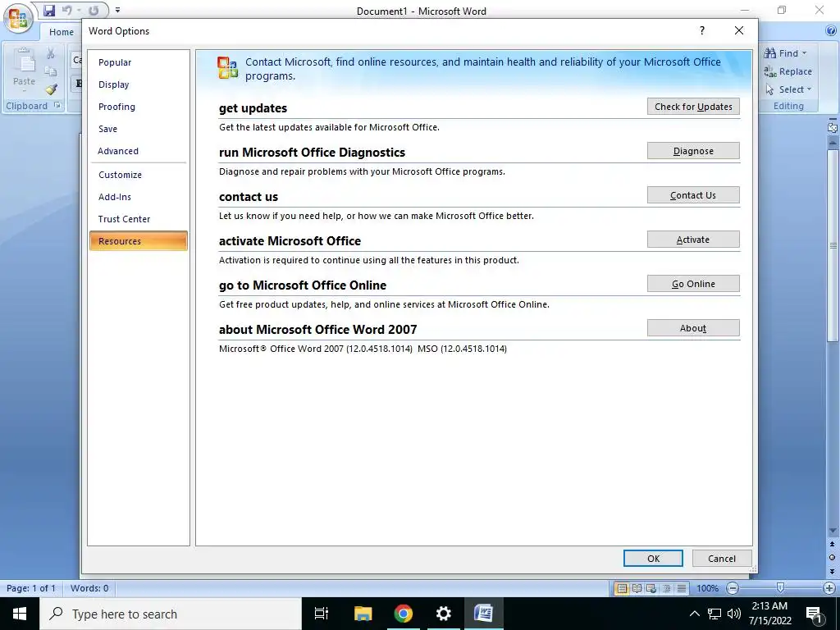Viewport: 840px width, 630px height.
Task: Open the Trust Center category
Action: [138, 219]
